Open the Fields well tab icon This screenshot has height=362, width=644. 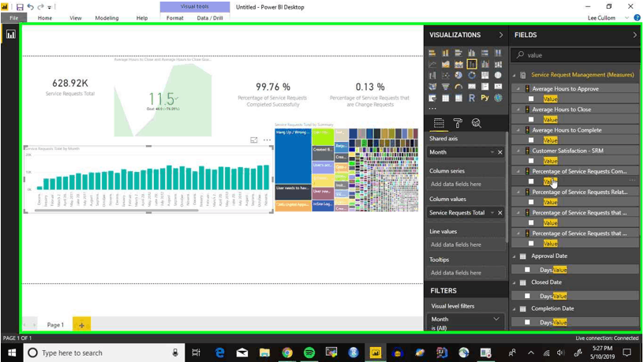click(x=439, y=123)
